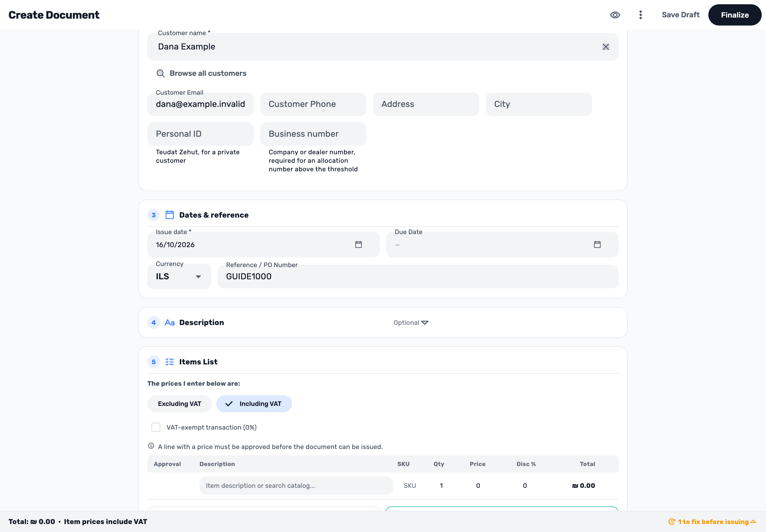Click the orange fix-warning refresh icon
Viewport: 766px width, 532px height.
[x=672, y=522]
